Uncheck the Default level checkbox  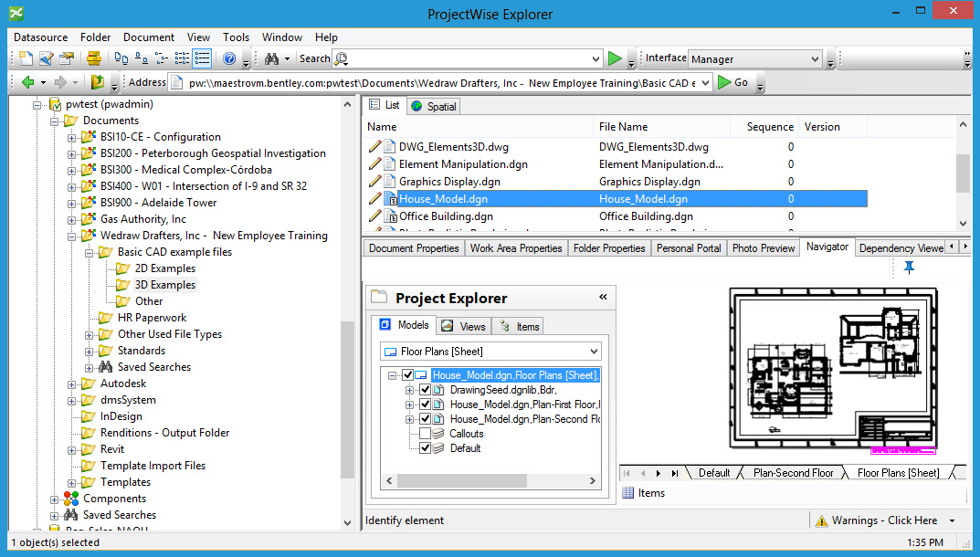tap(425, 448)
